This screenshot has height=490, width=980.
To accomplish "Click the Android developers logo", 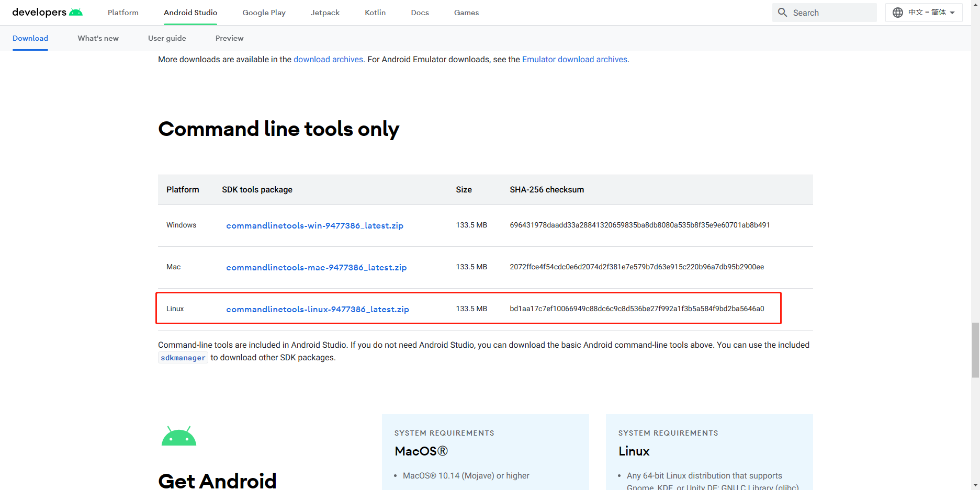I will coord(46,12).
